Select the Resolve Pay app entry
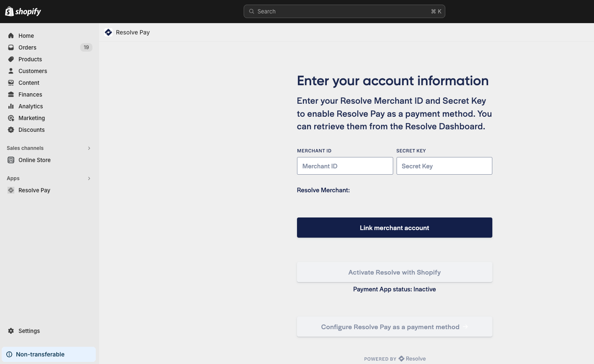 [x=50, y=190]
